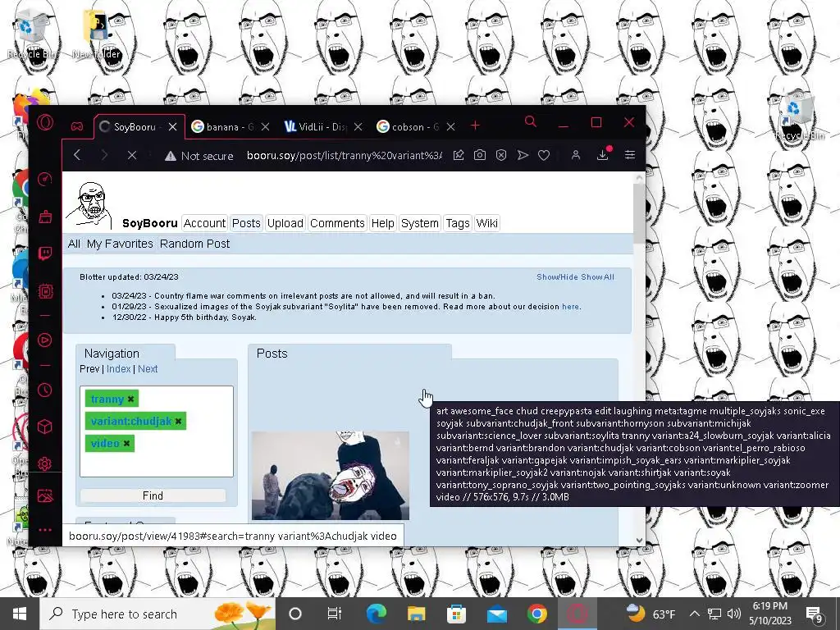Go to Index in Navigation
This screenshot has height=630, width=840.
(118, 369)
